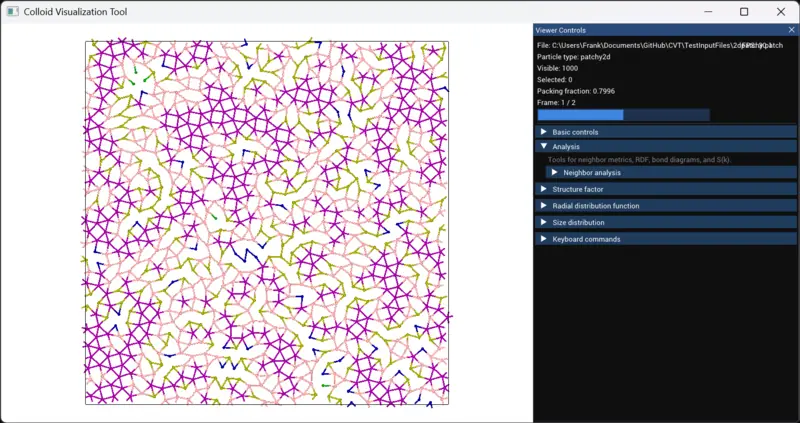Collapse the Analysis section
The width and height of the screenshot is (800, 423).
[x=566, y=146]
